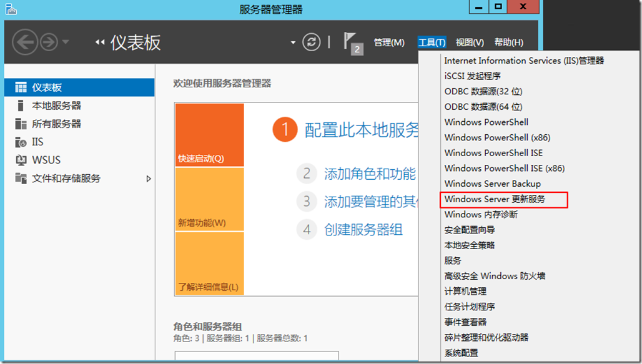This screenshot has width=642, height=364.
Task: Open Windows Server 更新服务
Action: (x=495, y=199)
